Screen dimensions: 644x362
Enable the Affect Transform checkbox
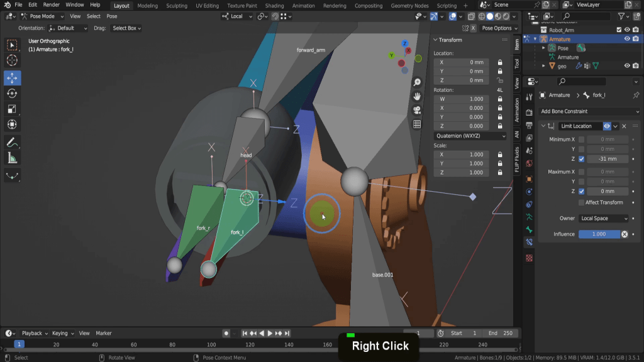tap(581, 202)
